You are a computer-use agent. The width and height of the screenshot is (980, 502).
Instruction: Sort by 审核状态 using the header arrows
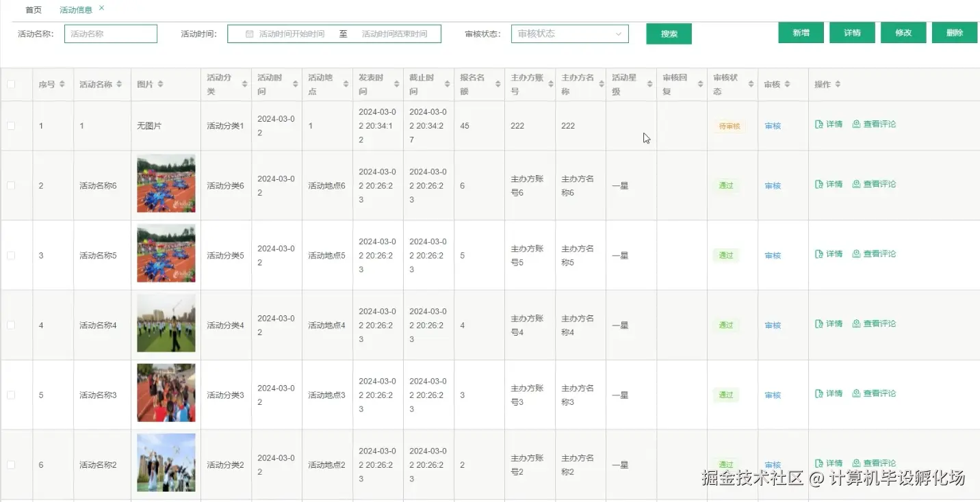751,84
